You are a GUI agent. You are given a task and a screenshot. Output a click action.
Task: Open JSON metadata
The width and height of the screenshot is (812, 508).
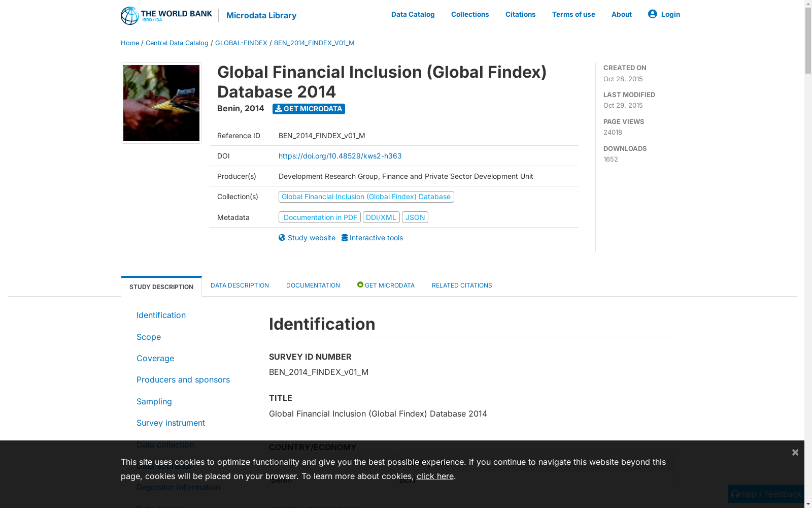415,217
